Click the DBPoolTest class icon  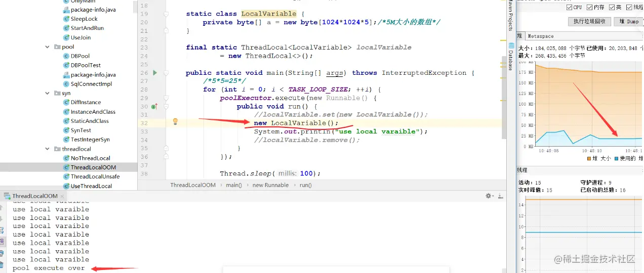tap(66, 66)
